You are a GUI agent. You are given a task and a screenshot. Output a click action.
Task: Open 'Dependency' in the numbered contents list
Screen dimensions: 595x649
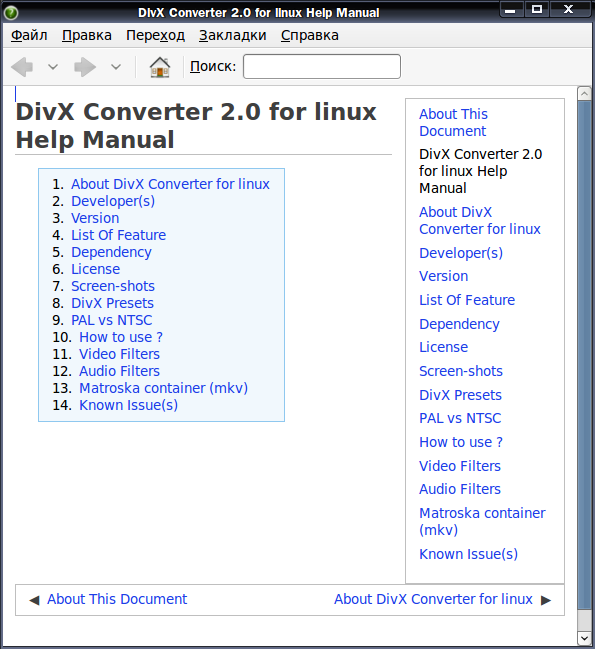click(x=111, y=252)
